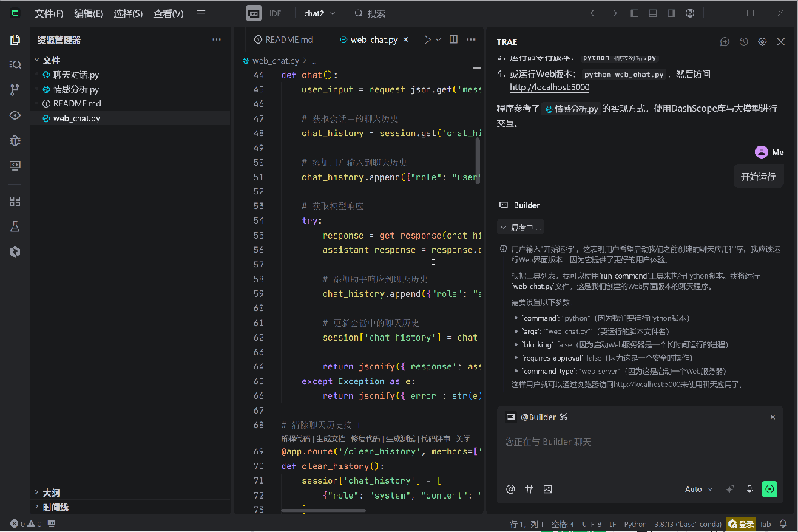Switch to the README.md editor tab
This screenshot has height=532, width=798.
(283, 40)
